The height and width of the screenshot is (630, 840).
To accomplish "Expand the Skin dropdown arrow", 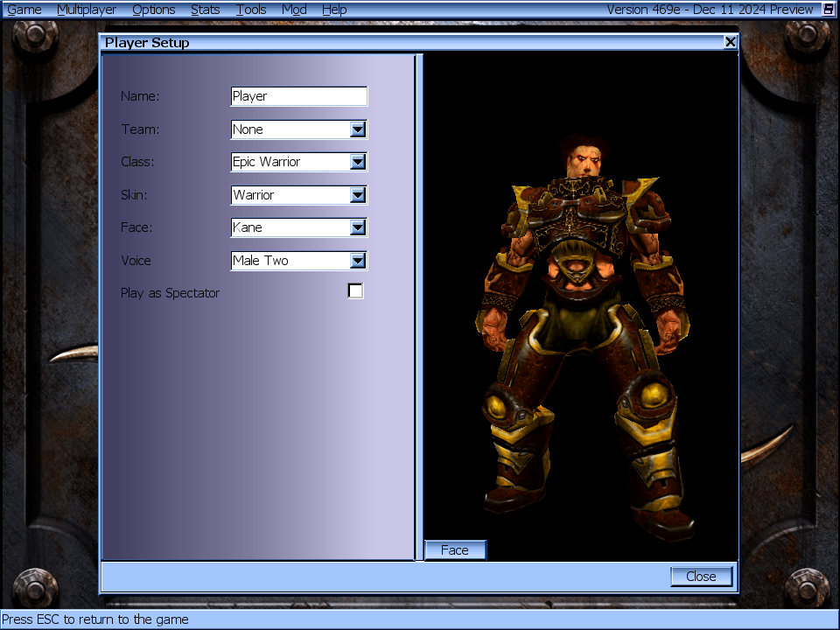I will tap(358, 195).
